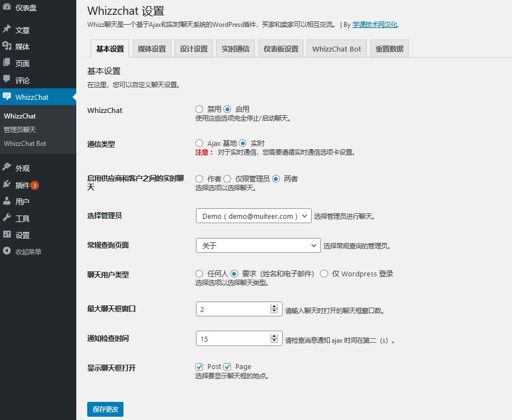512x420 pixels.
Task: Click the Users person icon
Action: pos(7,201)
